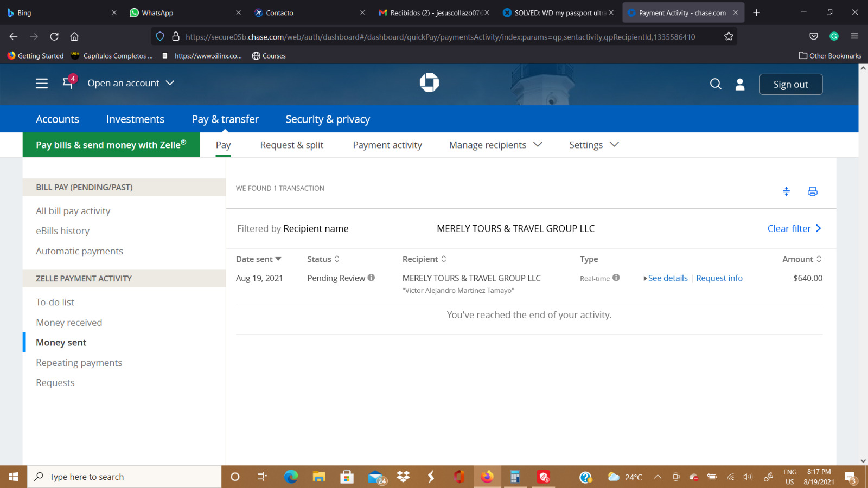Collapse transaction rows icon
The width and height of the screenshot is (868, 488).
click(786, 191)
